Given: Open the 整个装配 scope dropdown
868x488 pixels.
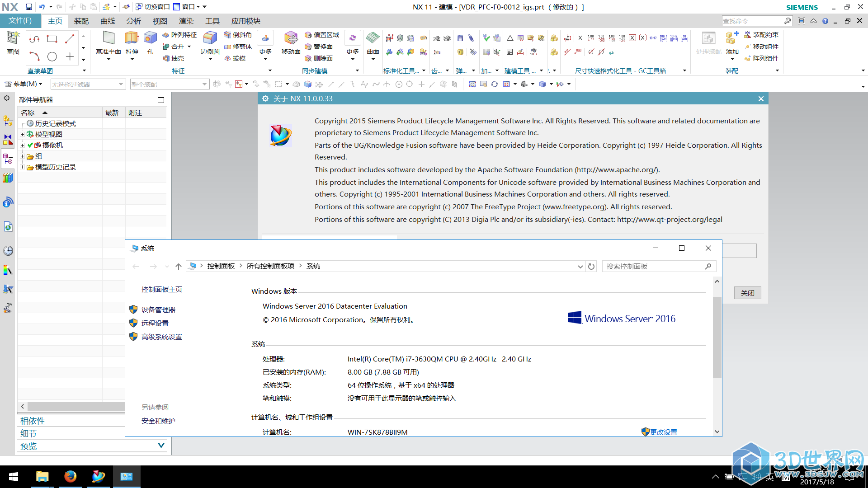Looking at the screenshot, I should pos(170,84).
